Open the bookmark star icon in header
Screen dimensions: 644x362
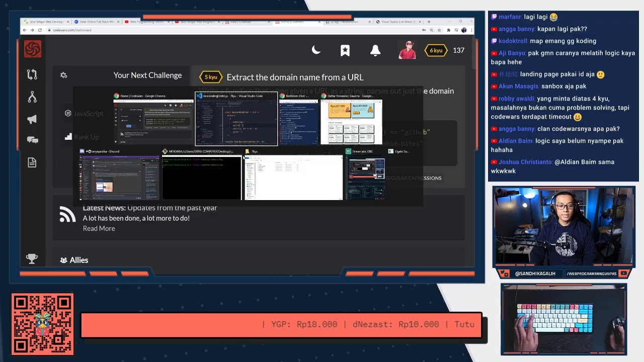click(x=345, y=50)
